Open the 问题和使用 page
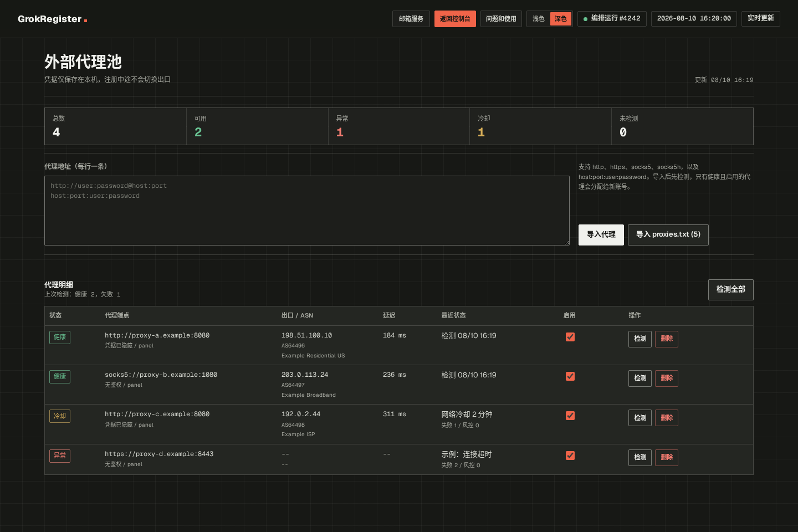This screenshot has height=532, width=798. click(x=501, y=19)
